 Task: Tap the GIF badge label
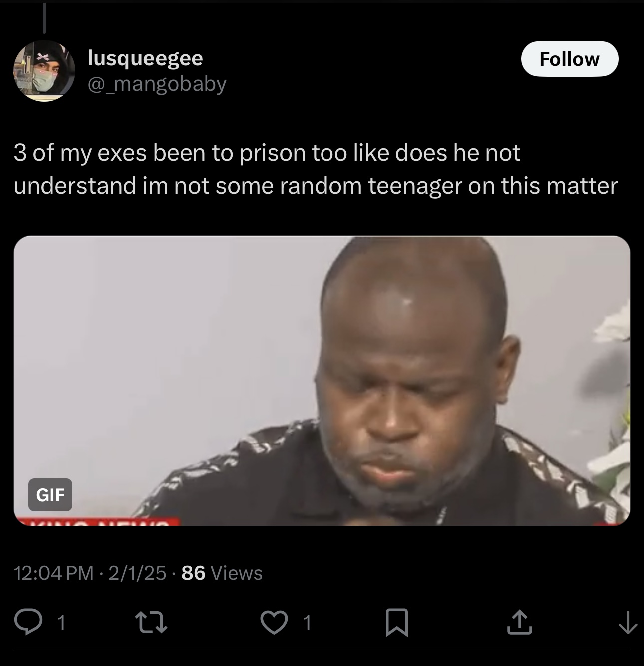(x=50, y=495)
